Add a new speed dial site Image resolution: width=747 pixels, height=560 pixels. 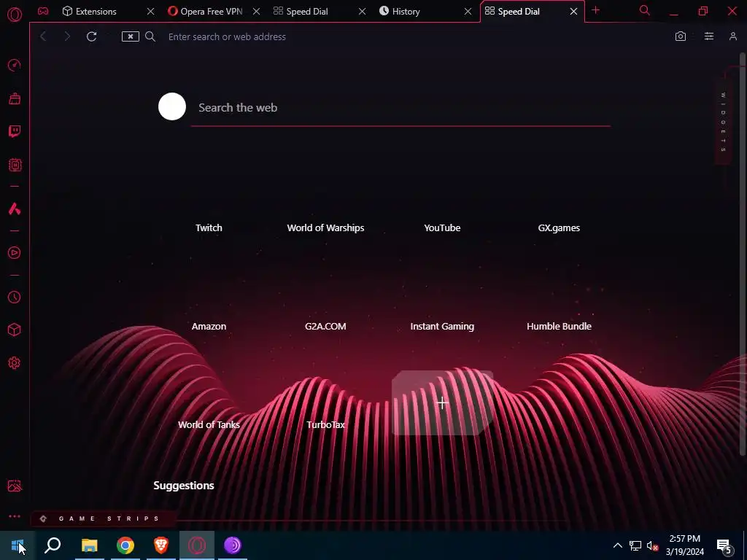point(442,402)
